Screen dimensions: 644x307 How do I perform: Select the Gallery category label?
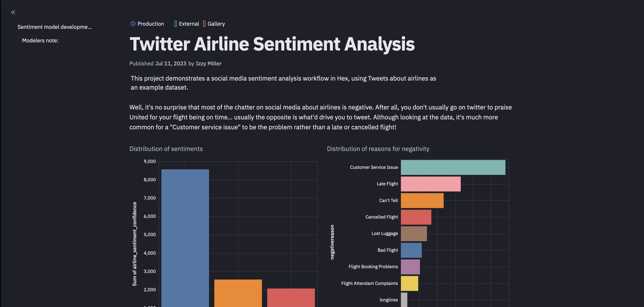coord(216,24)
